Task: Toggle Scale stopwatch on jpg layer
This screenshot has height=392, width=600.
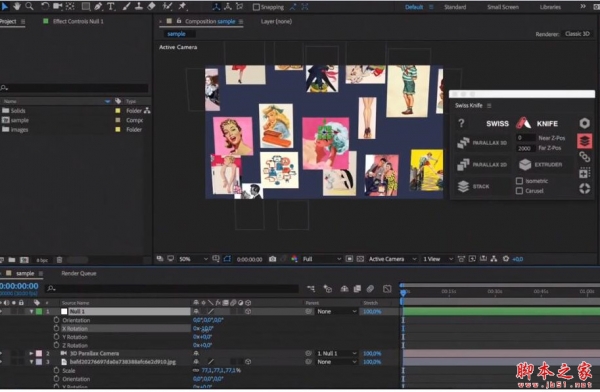Action: click(57, 370)
